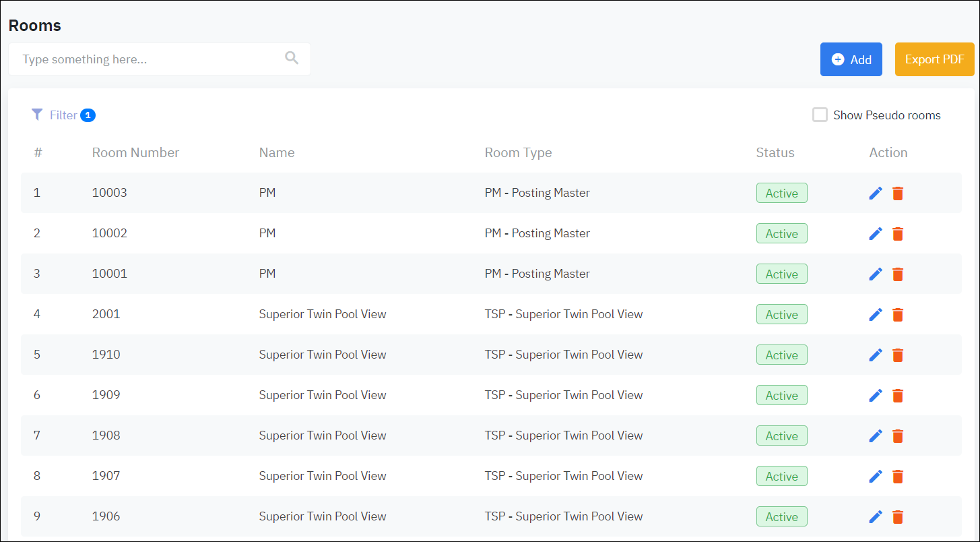The image size is (980, 542).
Task: Edit room 1907 via pencil icon
Action: [x=876, y=477]
